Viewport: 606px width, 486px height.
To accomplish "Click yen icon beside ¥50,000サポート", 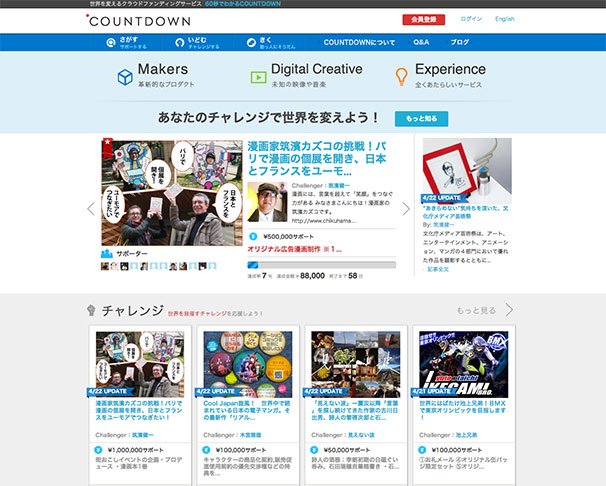I will pyautogui.click(x=314, y=450).
